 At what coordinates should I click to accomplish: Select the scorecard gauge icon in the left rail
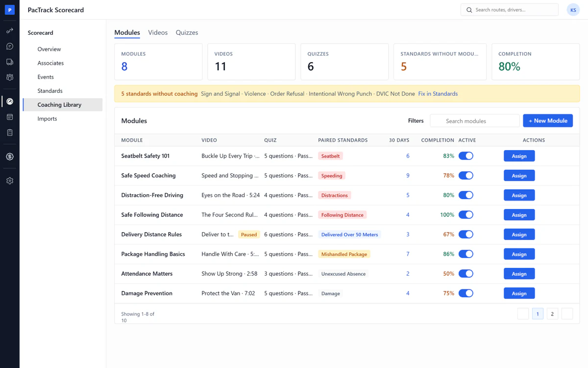tap(10, 102)
